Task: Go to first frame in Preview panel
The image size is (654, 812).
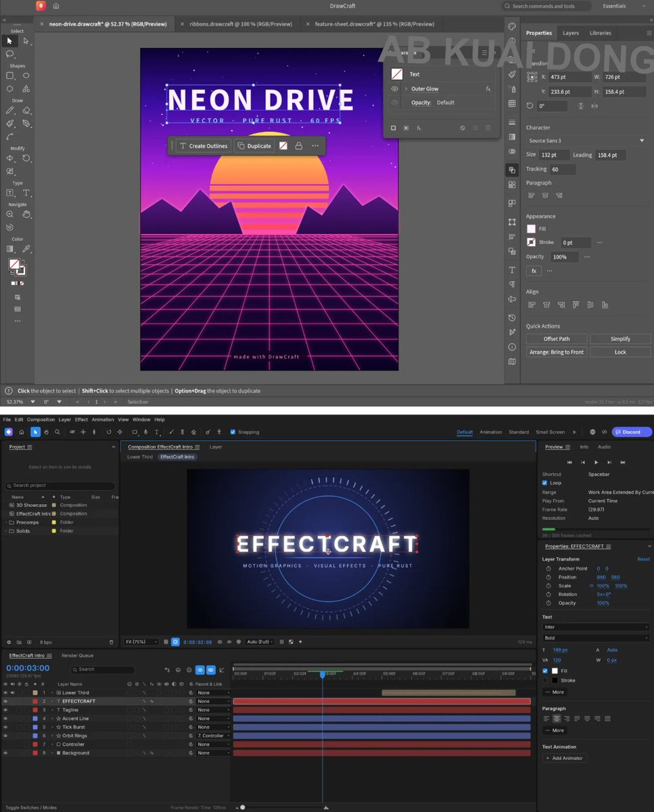Action: pos(569,462)
